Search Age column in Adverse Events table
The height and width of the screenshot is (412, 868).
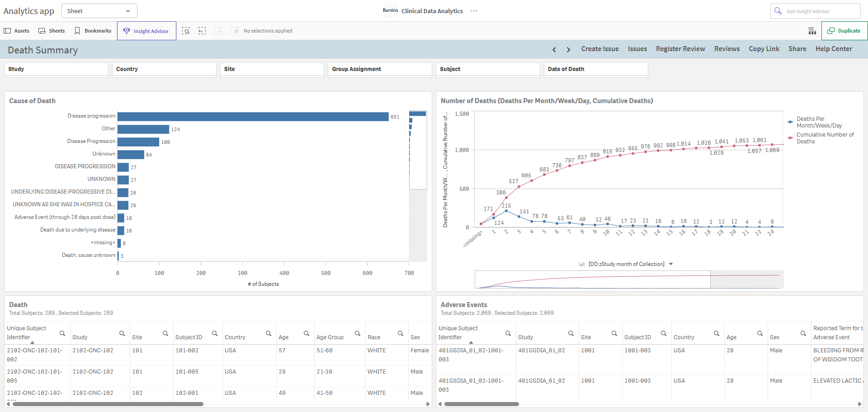point(760,333)
